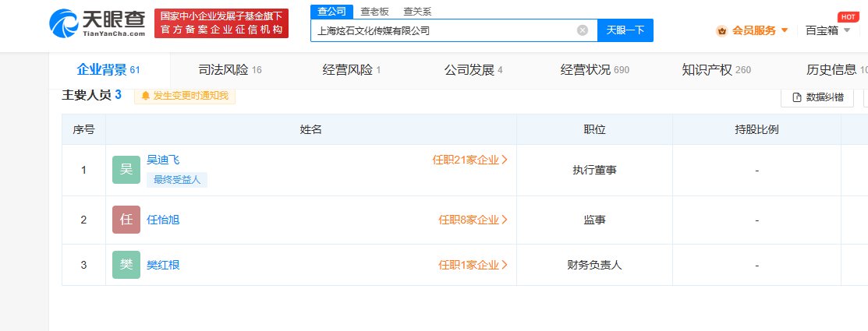
Task: Open 任怡旭 profile link
Action: (163, 220)
